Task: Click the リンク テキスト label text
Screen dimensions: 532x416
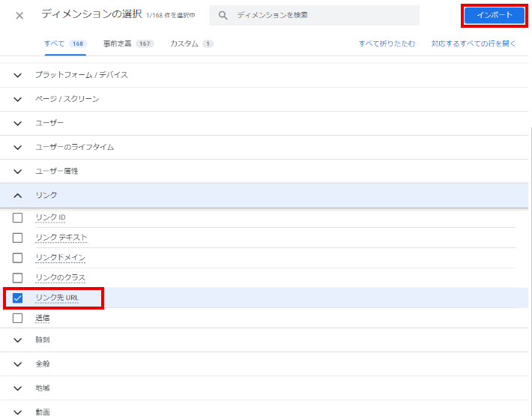Action: click(61, 238)
